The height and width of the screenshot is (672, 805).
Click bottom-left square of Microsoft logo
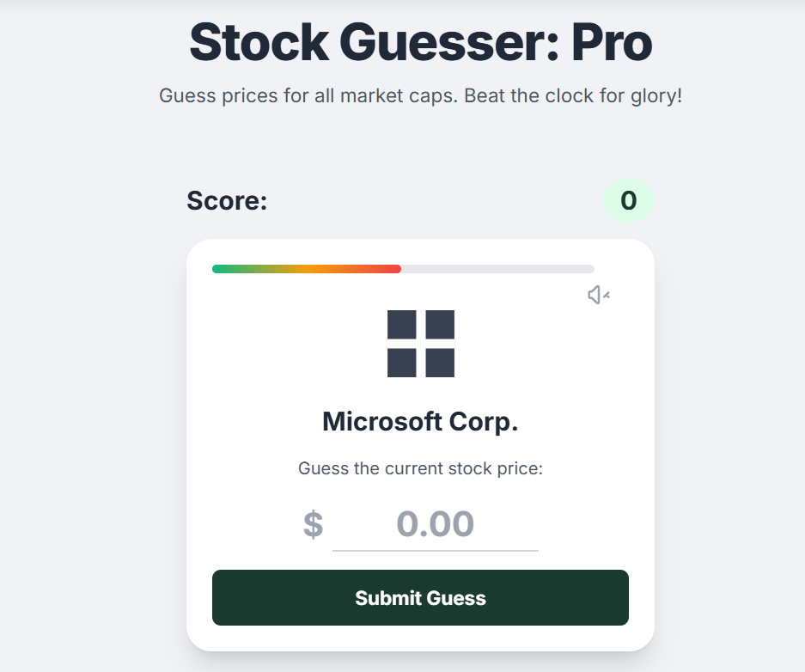[402, 363]
